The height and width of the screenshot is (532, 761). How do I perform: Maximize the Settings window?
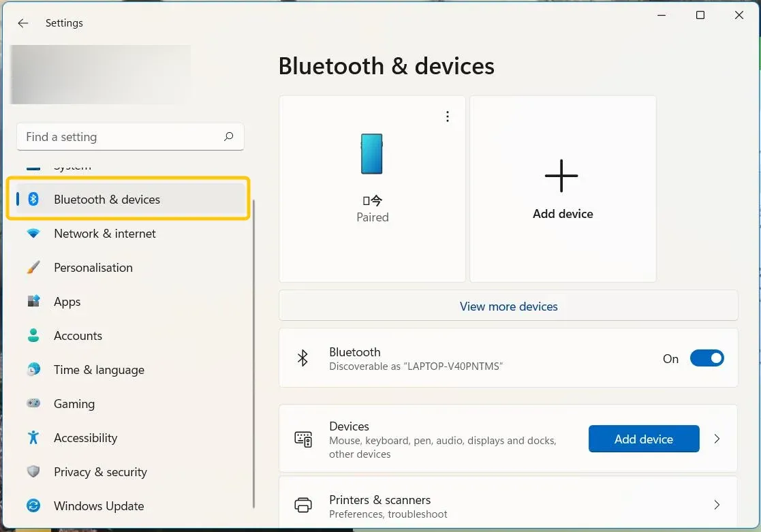click(x=700, y=15)
